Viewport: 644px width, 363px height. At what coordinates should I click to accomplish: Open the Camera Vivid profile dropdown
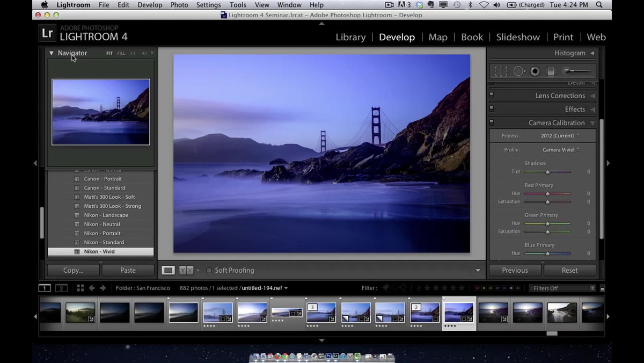pyautogui.click(x=561, y=150)
